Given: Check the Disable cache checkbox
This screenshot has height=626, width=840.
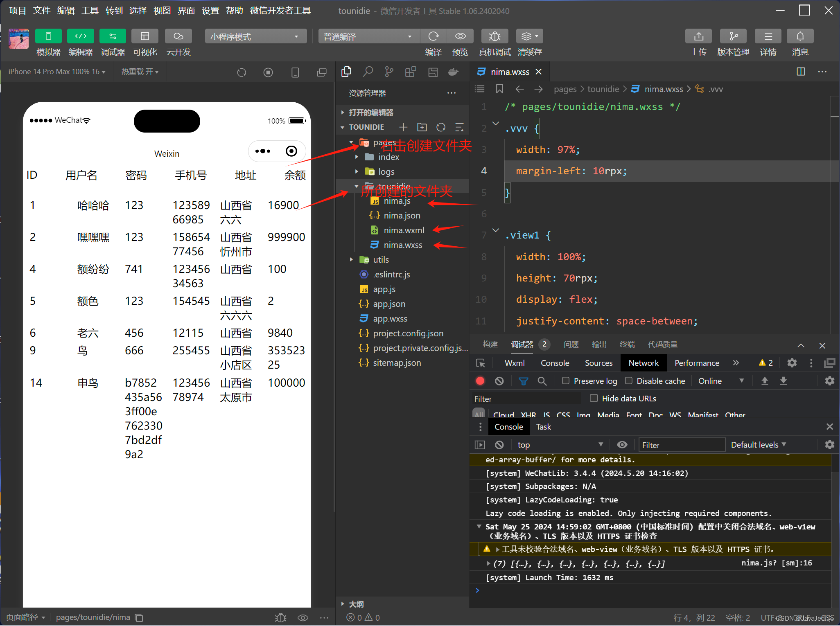Looking at the screenshot, I should [x=629, y=381].
